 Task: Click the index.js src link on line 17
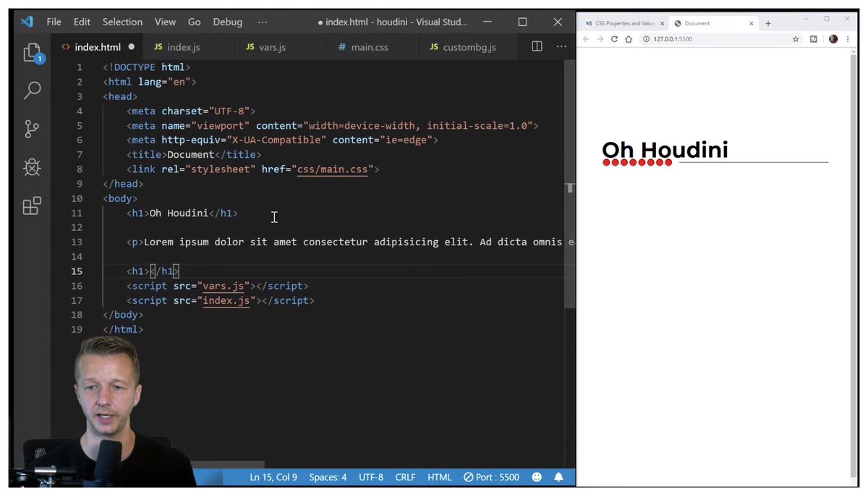pyautogui.click(x=226, y=300)
